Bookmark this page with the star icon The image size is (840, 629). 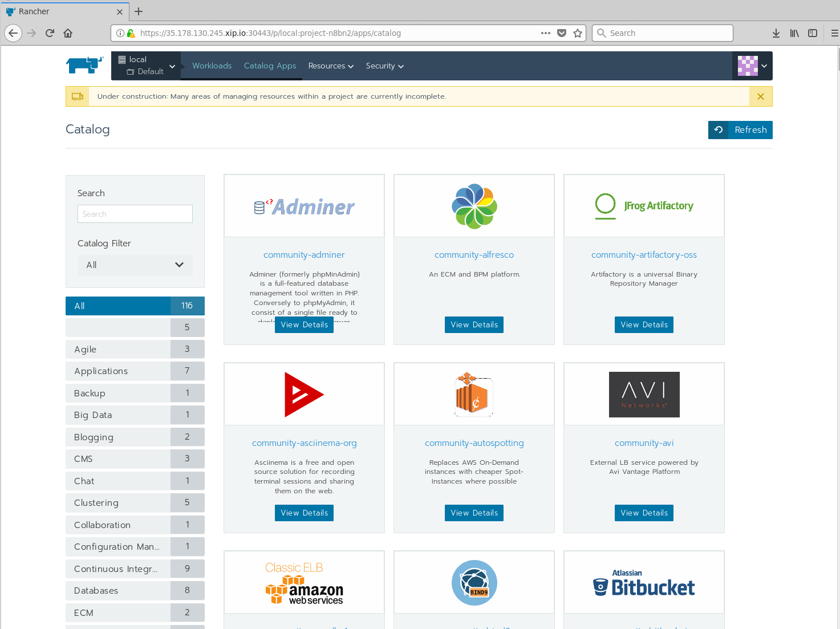click(578, 33)
